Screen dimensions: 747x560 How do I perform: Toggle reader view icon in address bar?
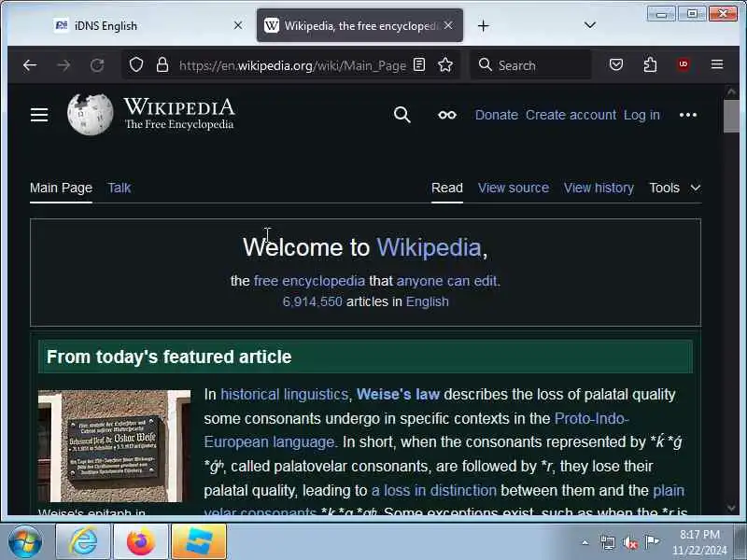click(x=419, y=64)
